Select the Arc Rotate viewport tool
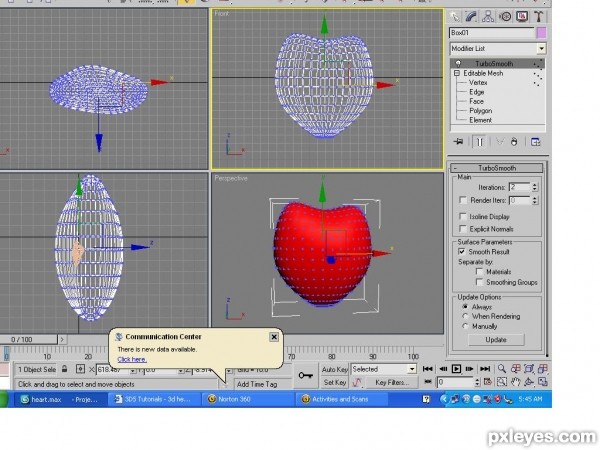 [529, 382]
